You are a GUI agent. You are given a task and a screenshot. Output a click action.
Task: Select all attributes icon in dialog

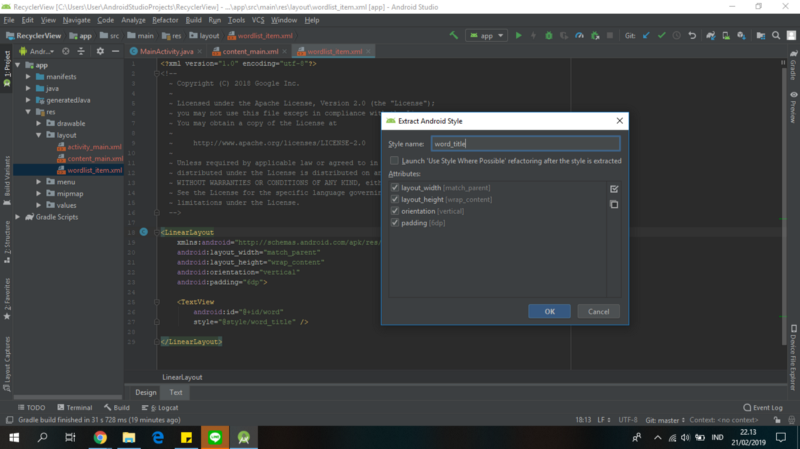614,189
